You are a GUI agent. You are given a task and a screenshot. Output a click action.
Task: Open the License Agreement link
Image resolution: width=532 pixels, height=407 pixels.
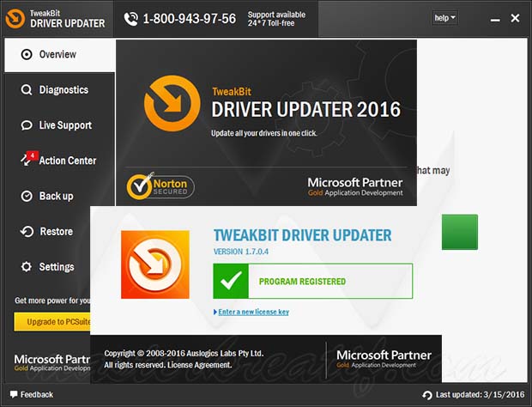(199, 365)
